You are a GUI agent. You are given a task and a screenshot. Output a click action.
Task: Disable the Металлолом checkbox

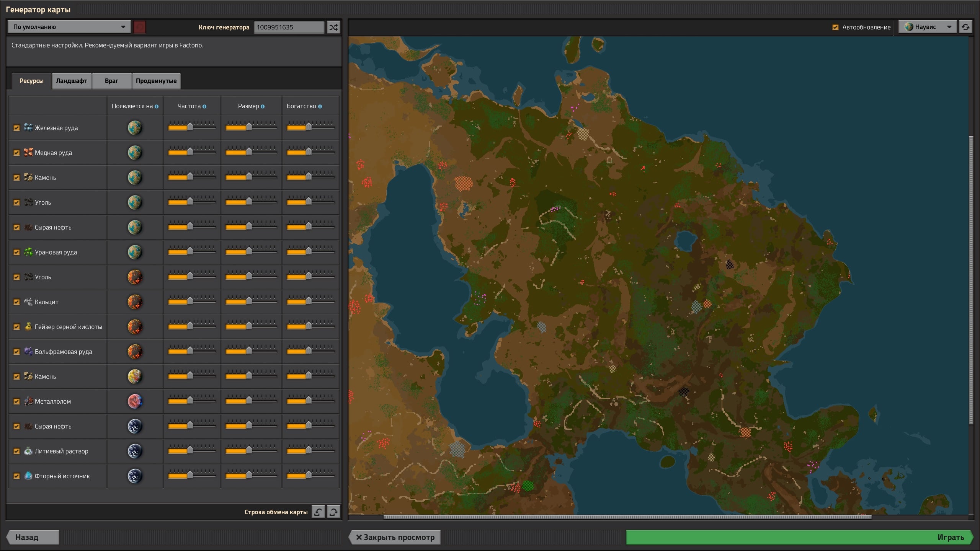pos(16,401)
